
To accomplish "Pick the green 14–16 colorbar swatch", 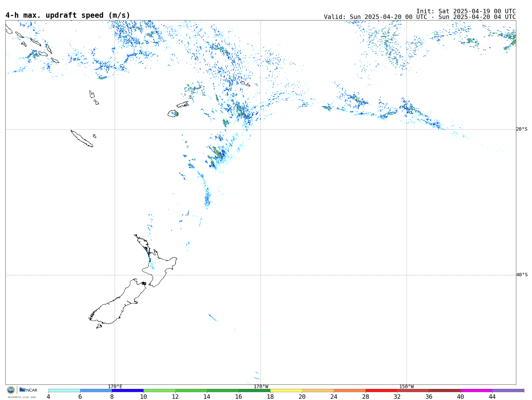I will click(223, 390).
